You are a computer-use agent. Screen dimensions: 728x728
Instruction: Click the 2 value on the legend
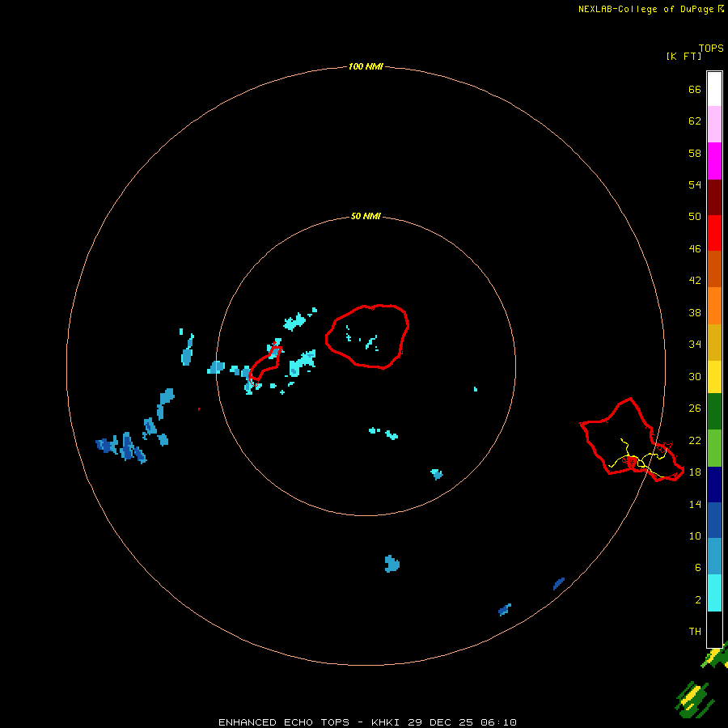(x=698, y=600)
